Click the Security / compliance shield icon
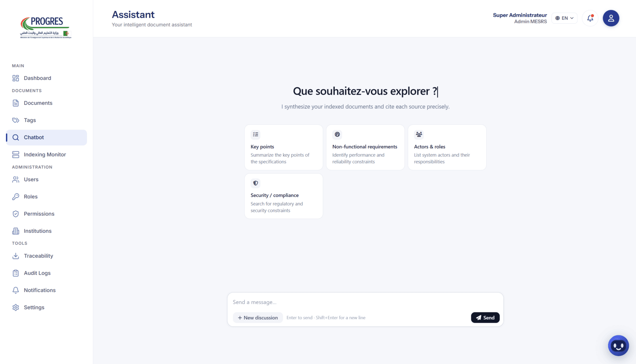This screenshot has height=364, width=636. click(x=256, y=183)
